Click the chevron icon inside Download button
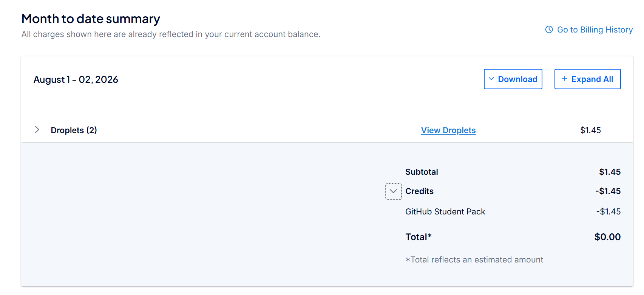The height and width of the screenshot is (295, 644). tap(491, 79)
